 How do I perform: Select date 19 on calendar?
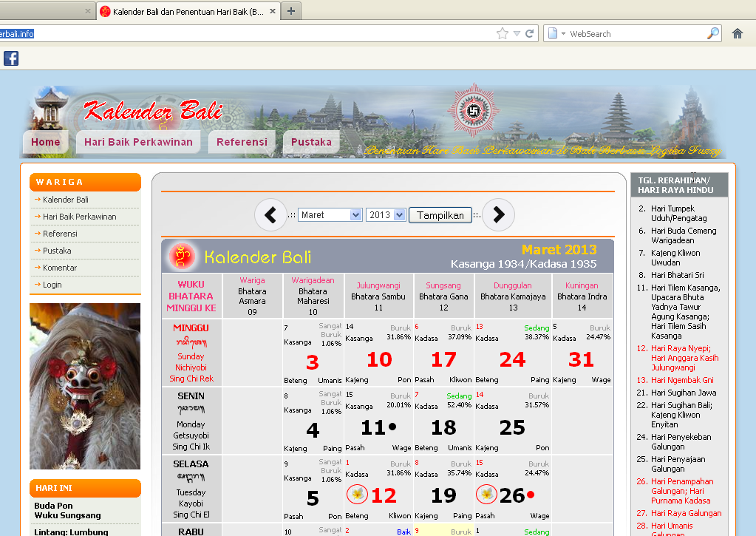coord(443,495)
